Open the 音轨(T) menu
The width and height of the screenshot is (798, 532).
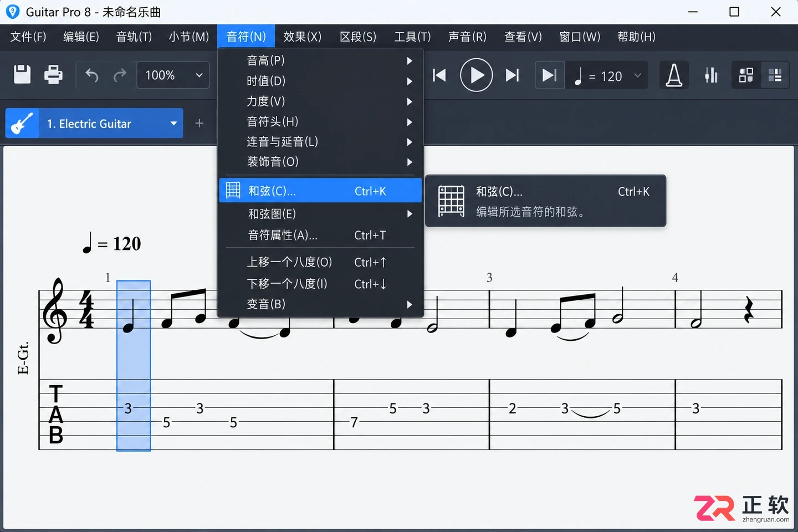pyautogui.click(x=134, y=37)
